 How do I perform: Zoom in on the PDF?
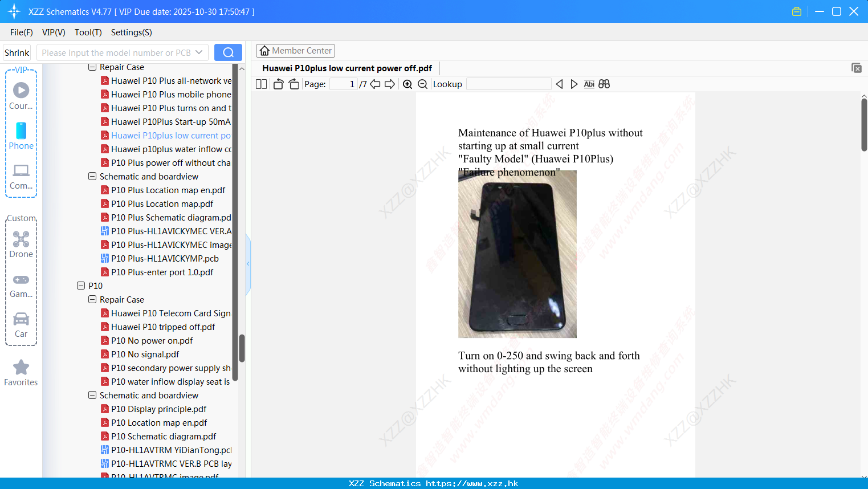coord(407,84)
